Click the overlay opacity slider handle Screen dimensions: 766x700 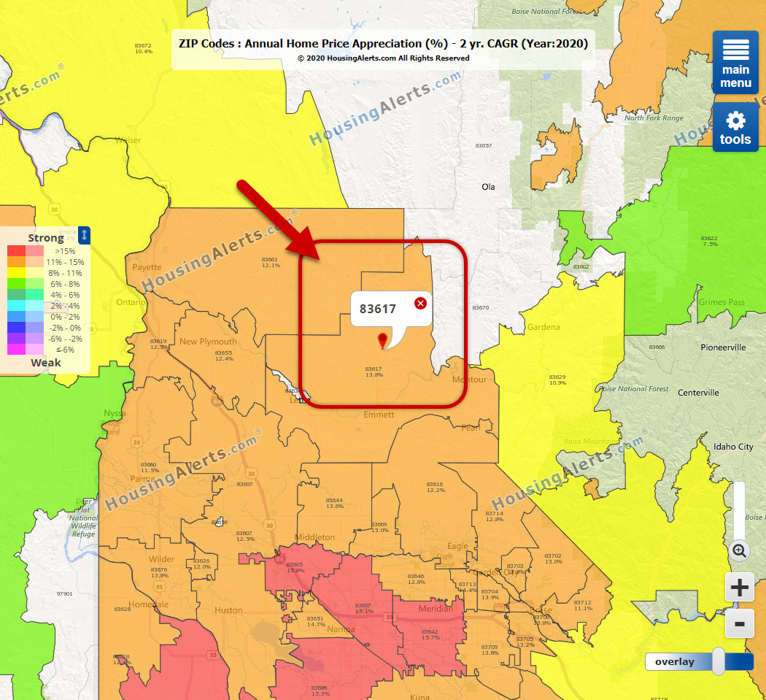click(718, 661)
